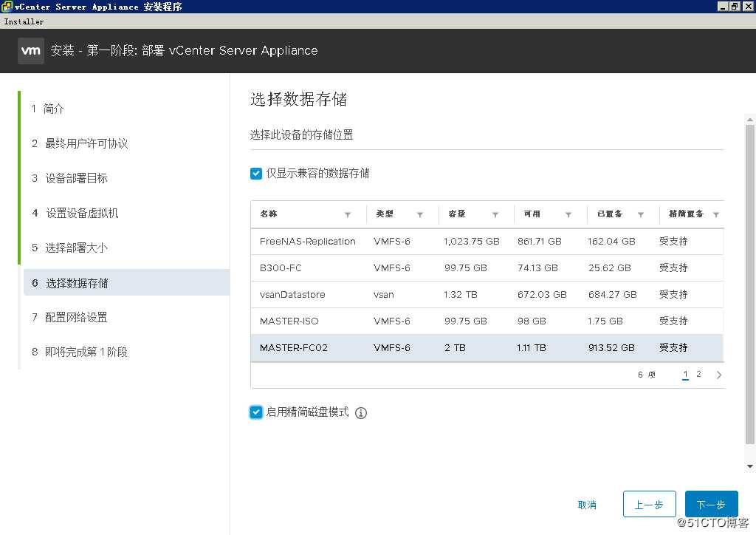Select B300-FC datastore row

[487, 267]
